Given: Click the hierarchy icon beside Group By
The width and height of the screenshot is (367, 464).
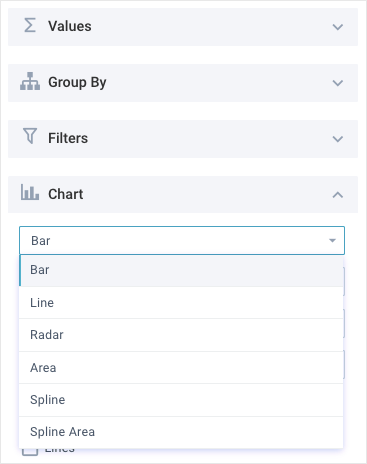Looking at the screenshot, I should pos(30,81).
